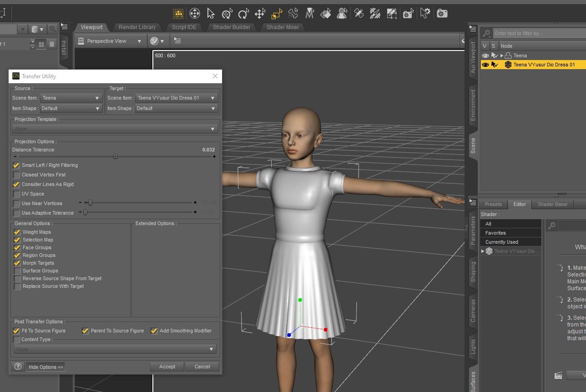The image size is (586, 392).
Task: Switch to the Render Library tab
Action: [x=137, y=27]
